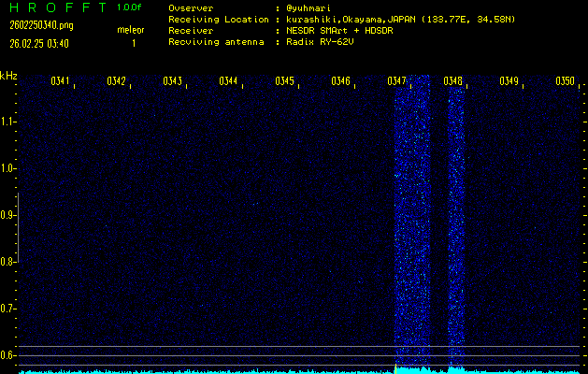Image resolution: width=588 pixels, height=374 pixels.
Task: Click the meteor count value 1
Action: (134, 44)
